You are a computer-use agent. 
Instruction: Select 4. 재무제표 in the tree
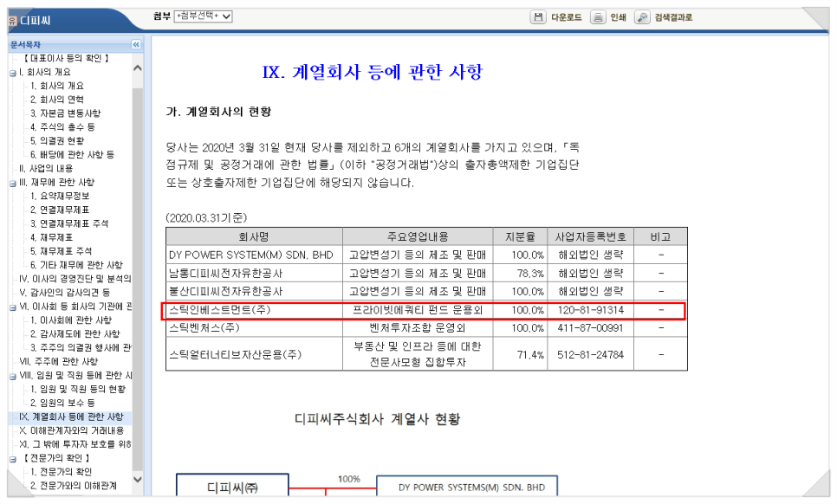[x=52, y=238]
